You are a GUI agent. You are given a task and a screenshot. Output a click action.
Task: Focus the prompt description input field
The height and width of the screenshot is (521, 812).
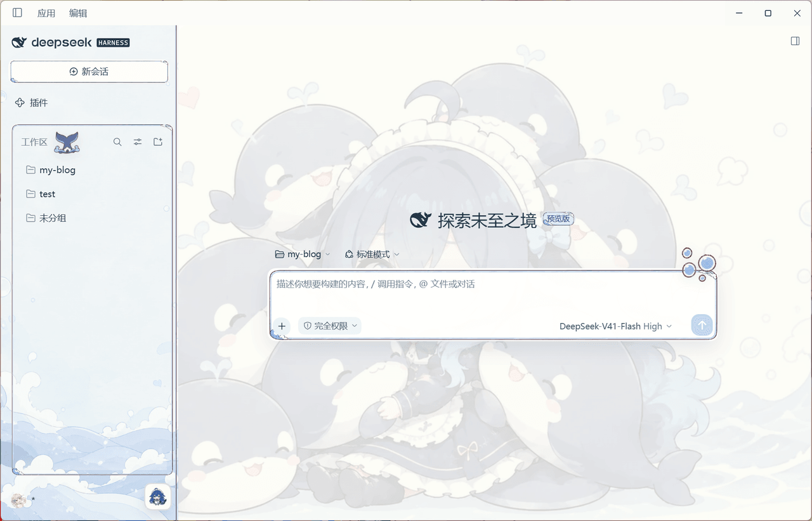point(493,292)
